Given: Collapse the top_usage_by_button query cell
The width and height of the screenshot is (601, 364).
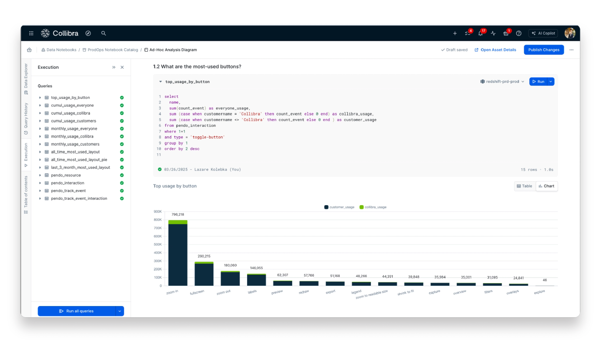Looking at the screenshot, I should click(160, 82).
